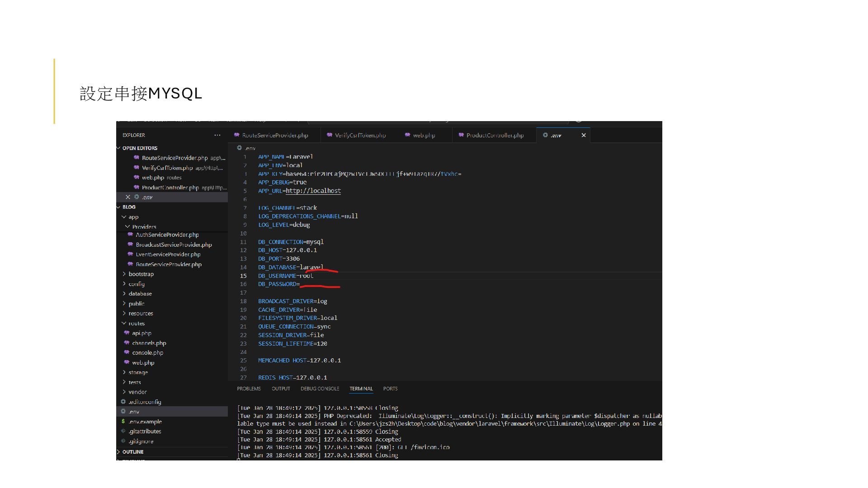
Task: Collapse the OPEN EDITORS section
Action: [119, 148]
